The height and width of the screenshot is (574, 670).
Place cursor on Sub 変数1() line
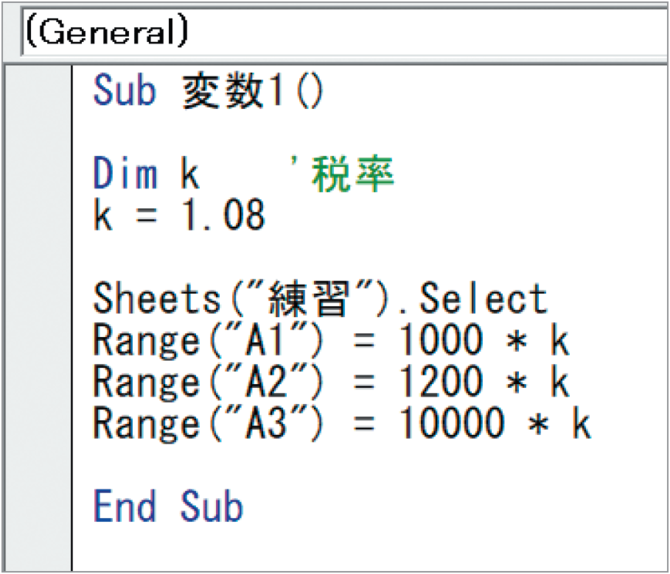click(209, 91)
